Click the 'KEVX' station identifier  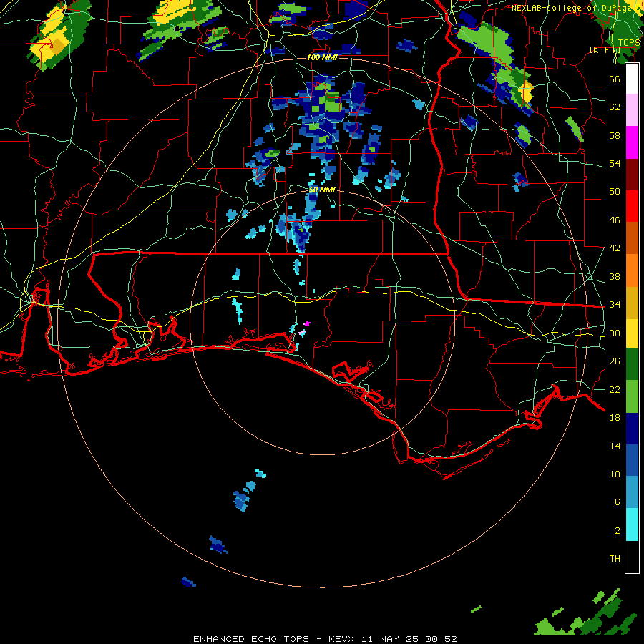coord(343,639)
